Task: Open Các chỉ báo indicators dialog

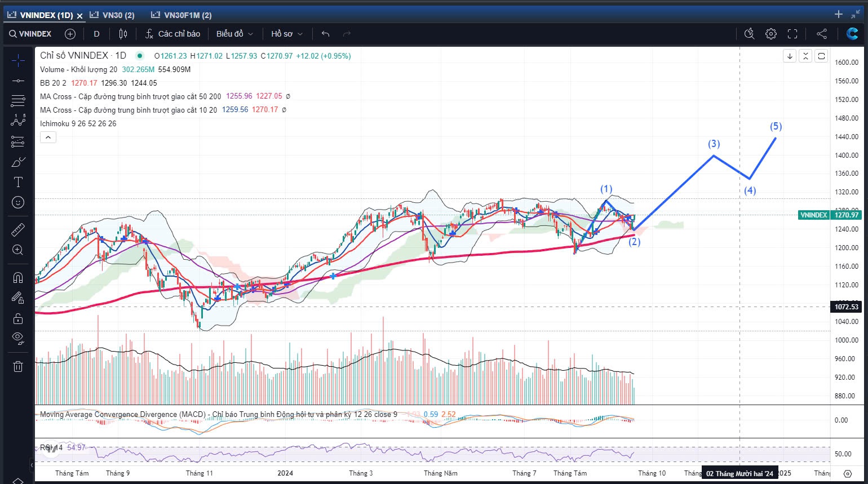Action: pyautogui.click(x=172, y=34)
